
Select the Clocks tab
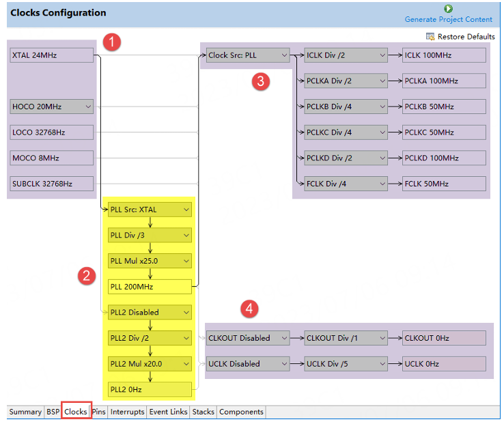76,410
